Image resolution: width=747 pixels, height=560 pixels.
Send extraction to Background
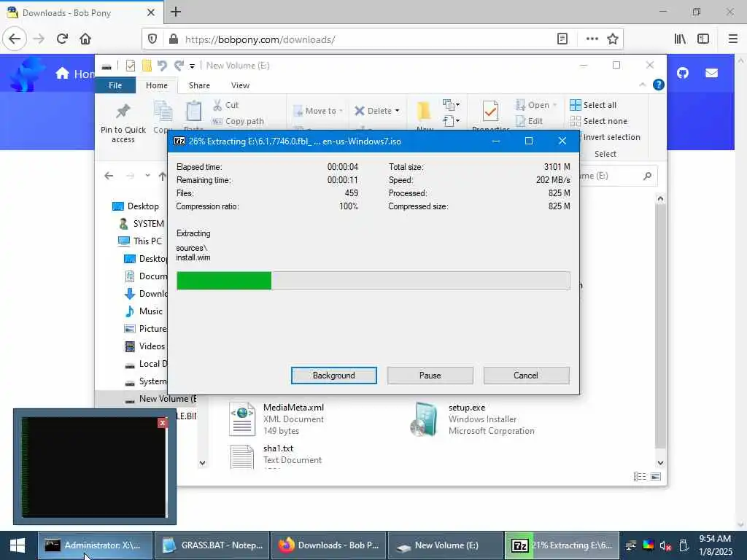(333, 376)
